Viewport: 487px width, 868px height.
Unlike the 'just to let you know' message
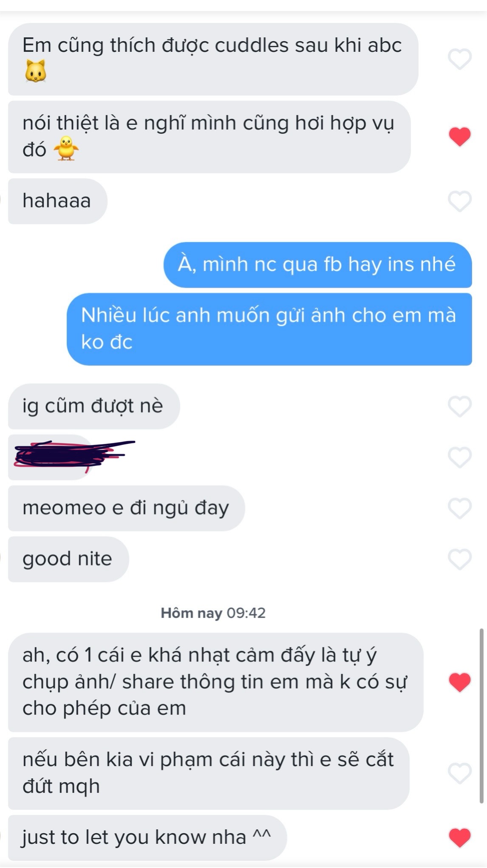tap(460, 838)
